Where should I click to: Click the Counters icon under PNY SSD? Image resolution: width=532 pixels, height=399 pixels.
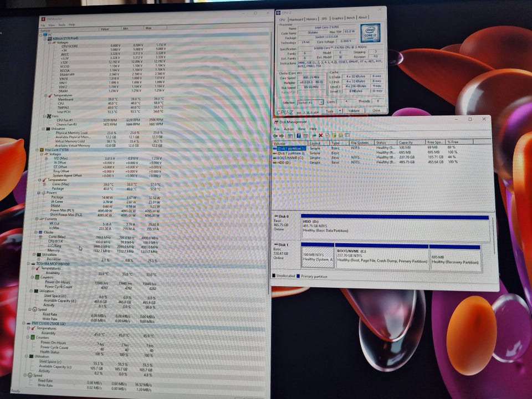[x=33, y=337]
